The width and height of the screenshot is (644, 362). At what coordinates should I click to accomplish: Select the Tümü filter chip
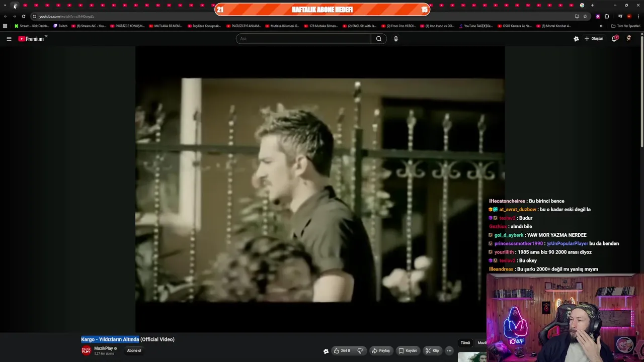point(465,343)
